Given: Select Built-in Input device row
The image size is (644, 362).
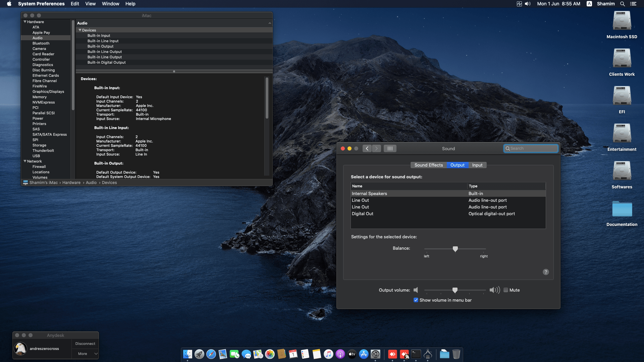Looking at the screenshot, I should pyautogui.click(x=174, y=36).
